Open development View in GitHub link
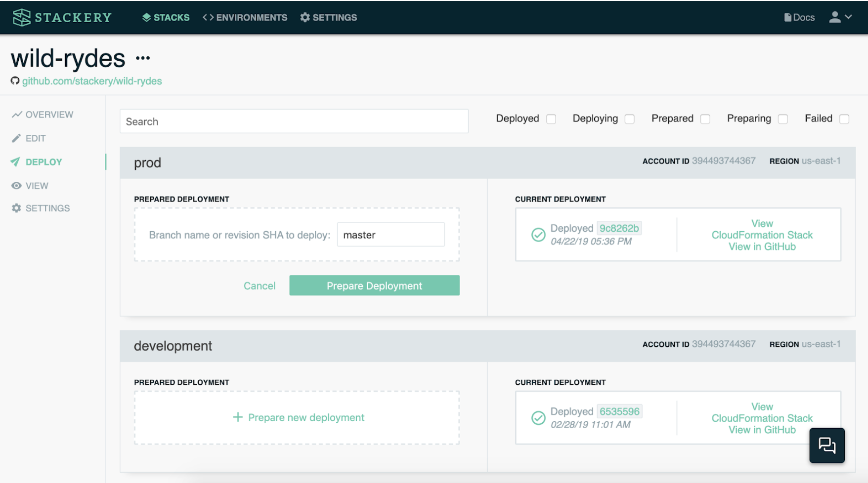This screenshot has width=868, height=483. click(762, 430)
